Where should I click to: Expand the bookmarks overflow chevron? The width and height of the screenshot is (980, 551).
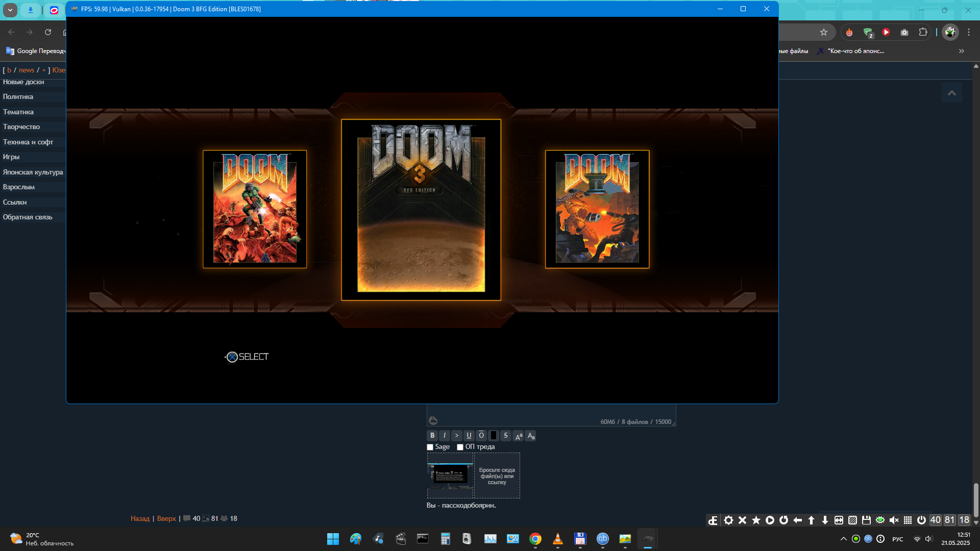(x=962, y=51)
